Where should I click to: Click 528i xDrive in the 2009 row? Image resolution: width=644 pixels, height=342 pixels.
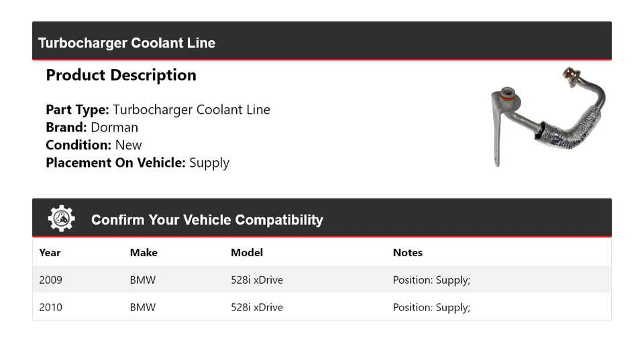[x=257, y=280]
